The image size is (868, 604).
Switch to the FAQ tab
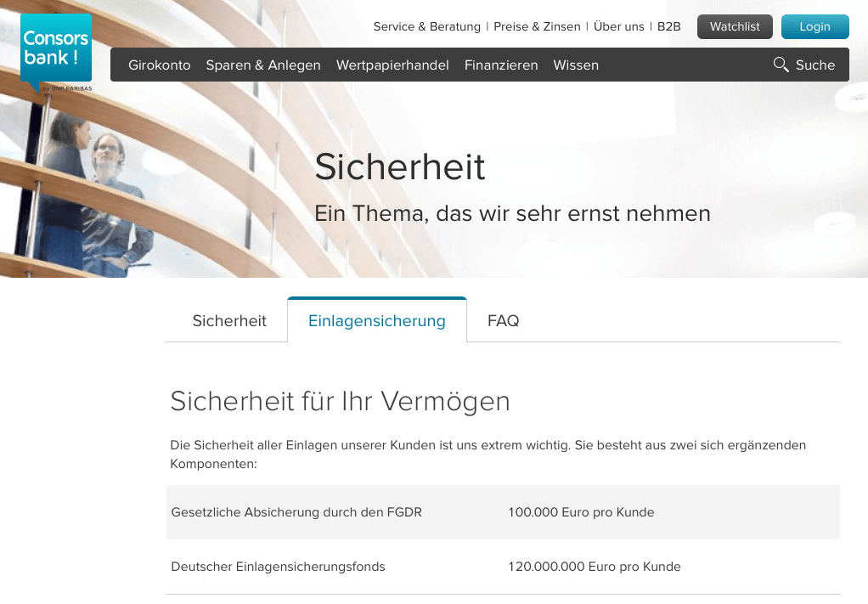[503, 320]
